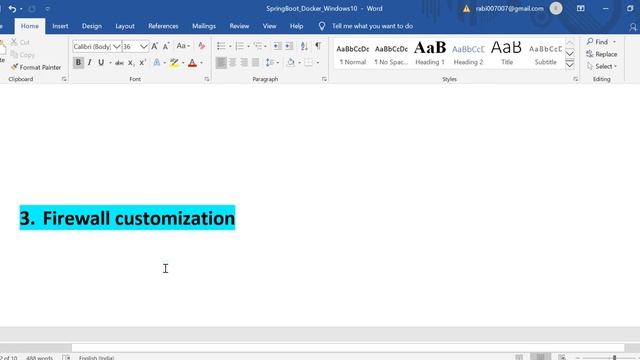Click the Ribbon Display Options icon
640x360 pixels.
click(580, 9)
